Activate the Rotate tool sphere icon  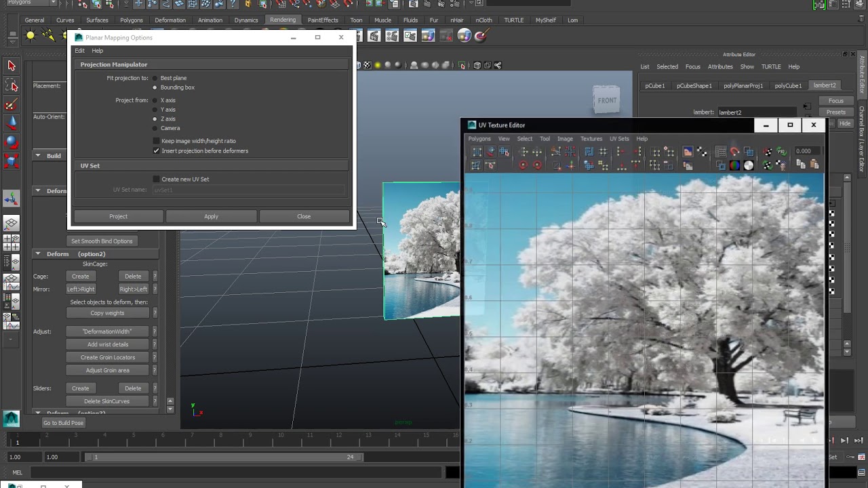point(12,142)
